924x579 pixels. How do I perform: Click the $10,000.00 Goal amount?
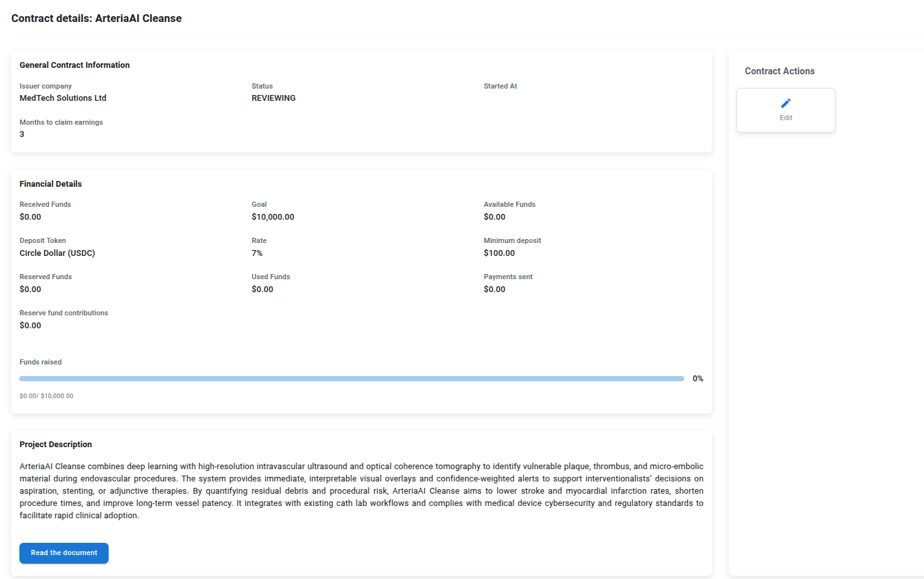pyautogui.click(x=273, y=217)
